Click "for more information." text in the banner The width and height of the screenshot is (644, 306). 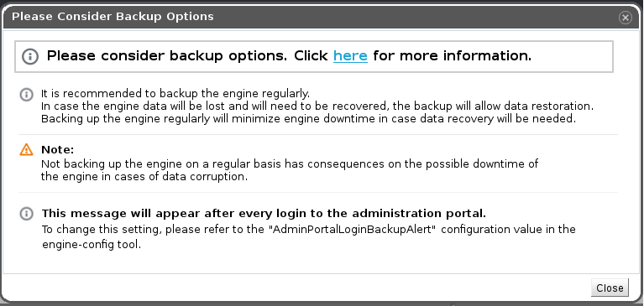click(453, 56)
